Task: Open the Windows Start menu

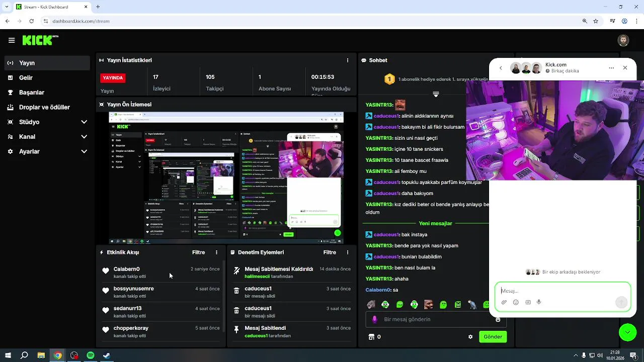Action: click(8, 355)
